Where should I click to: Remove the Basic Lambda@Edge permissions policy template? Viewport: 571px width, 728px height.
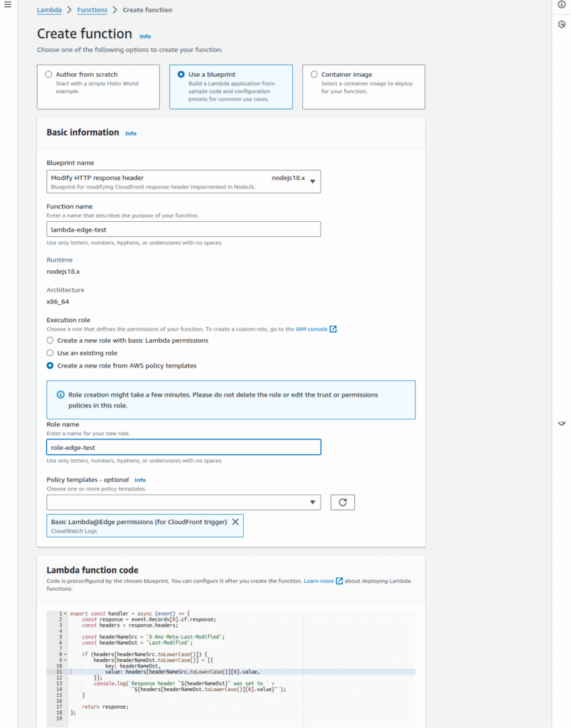(235, 522)
